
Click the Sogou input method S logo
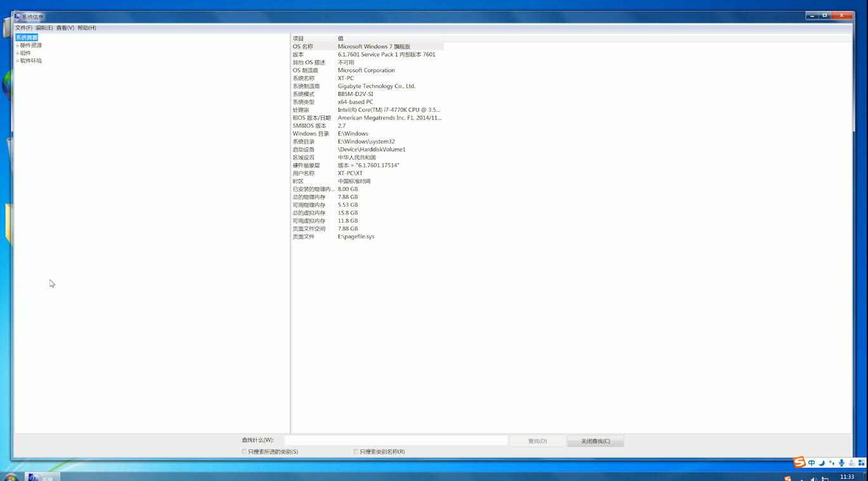click(800, 463)
